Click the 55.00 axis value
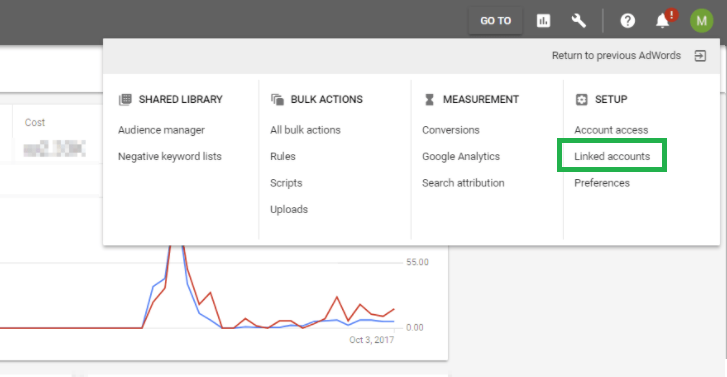Viewport: 727px width, 377px height. click(417, 262)
